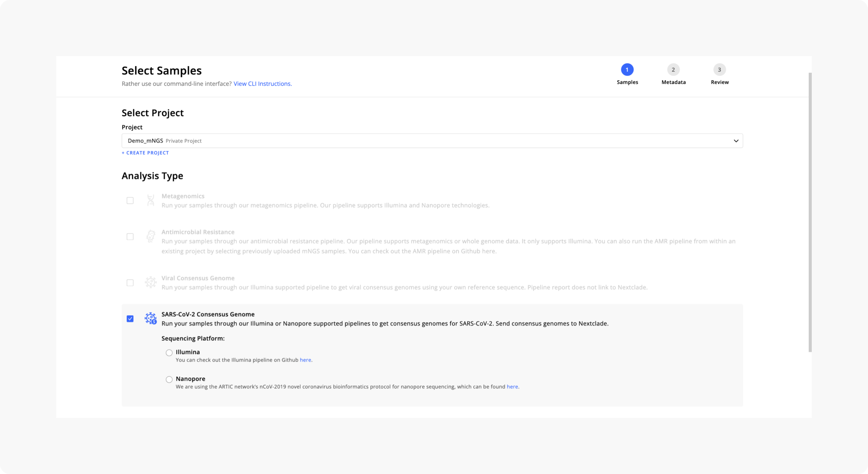Image resolution: width=868 pixels, height=474 pixels.
Task: Open the ARTIC nanopore protocol 'here' link
Action: pos(512,387)
